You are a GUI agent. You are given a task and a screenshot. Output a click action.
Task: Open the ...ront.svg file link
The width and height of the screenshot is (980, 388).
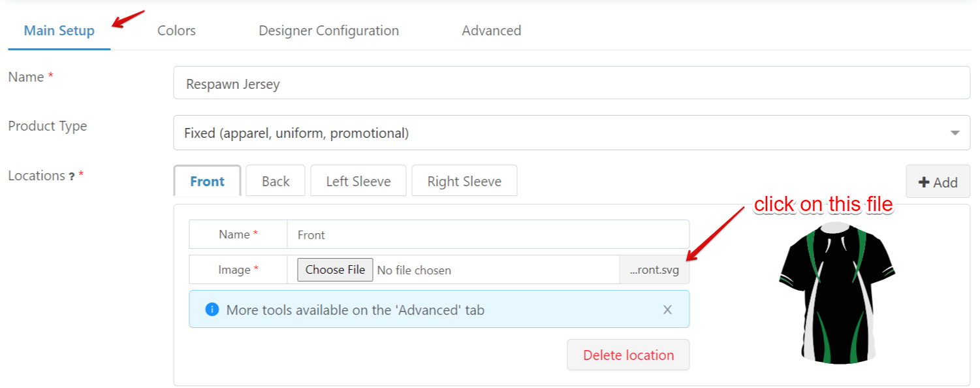(654, 270)
